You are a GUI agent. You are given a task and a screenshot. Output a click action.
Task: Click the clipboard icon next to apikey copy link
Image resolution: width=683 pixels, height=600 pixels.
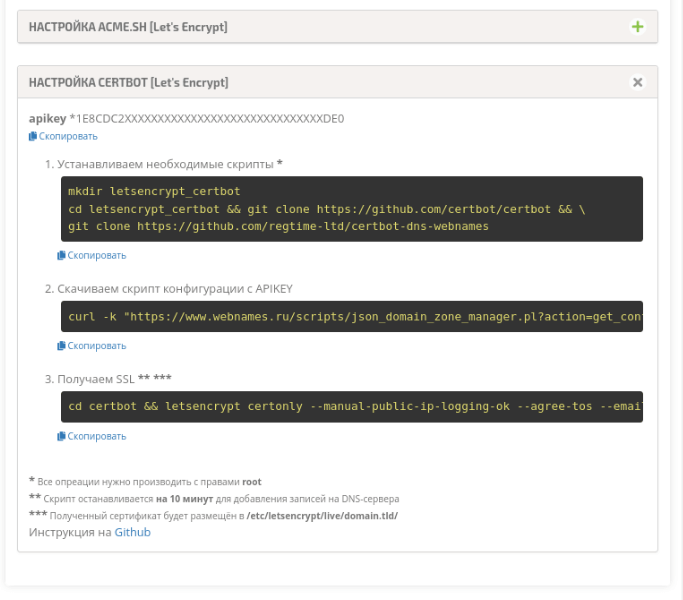click(33, 136)
